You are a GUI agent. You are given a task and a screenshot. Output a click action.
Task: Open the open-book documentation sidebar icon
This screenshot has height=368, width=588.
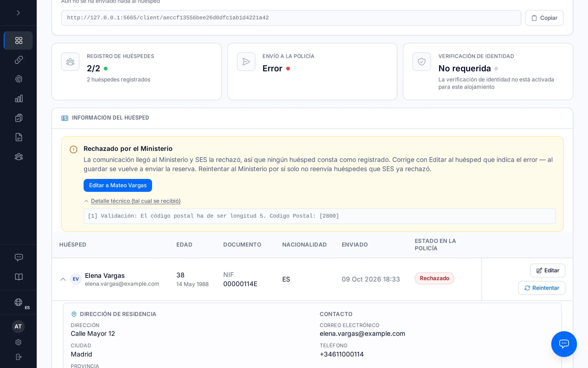point(18,277)
